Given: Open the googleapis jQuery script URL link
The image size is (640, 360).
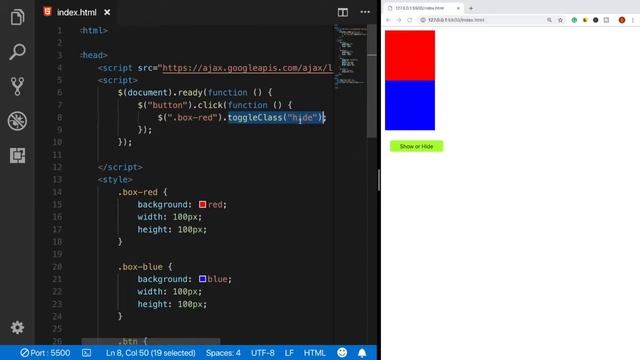Looking at the screenshot, I should [248, 68].
